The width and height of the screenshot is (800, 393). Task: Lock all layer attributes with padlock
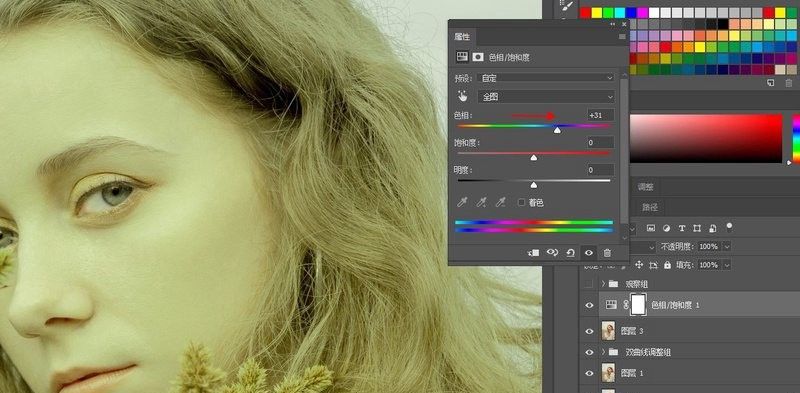667,265
